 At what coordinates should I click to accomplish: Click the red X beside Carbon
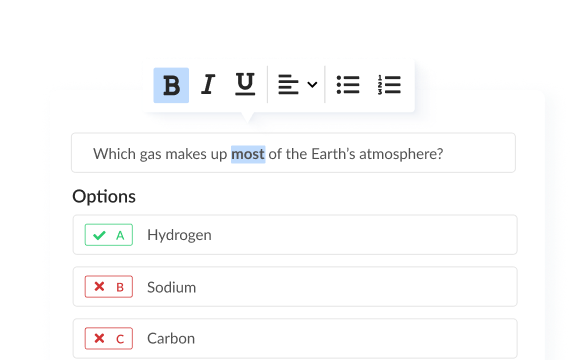(99, 338)
